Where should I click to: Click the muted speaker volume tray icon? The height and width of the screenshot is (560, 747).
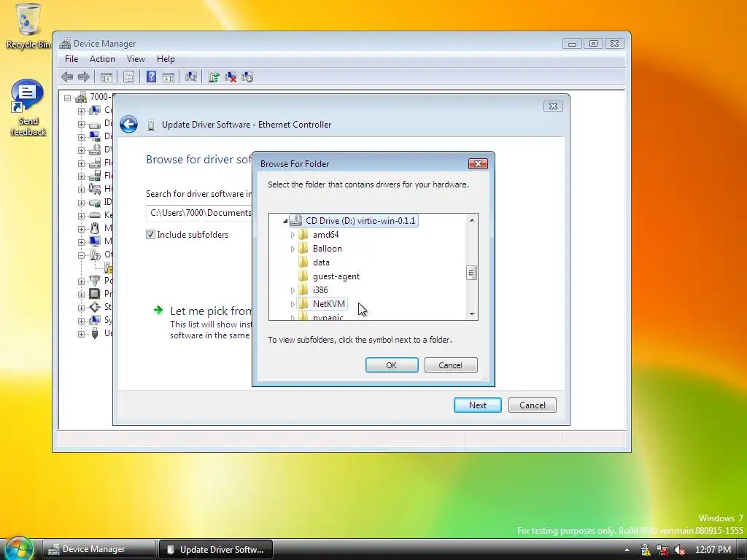680,550
